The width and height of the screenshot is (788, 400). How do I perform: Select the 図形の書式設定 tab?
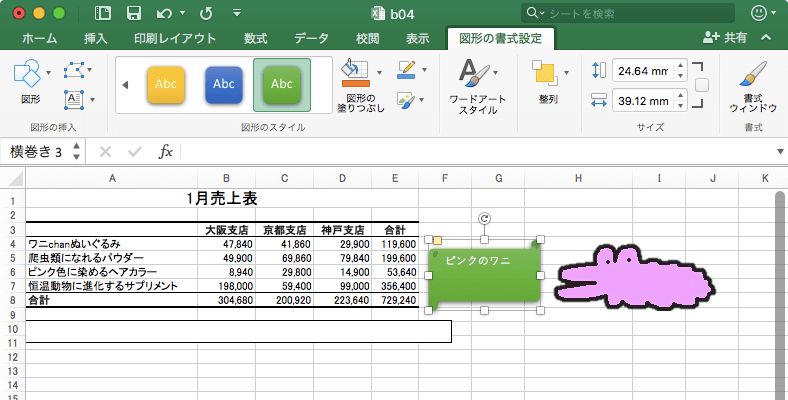(x=501, y=38)
